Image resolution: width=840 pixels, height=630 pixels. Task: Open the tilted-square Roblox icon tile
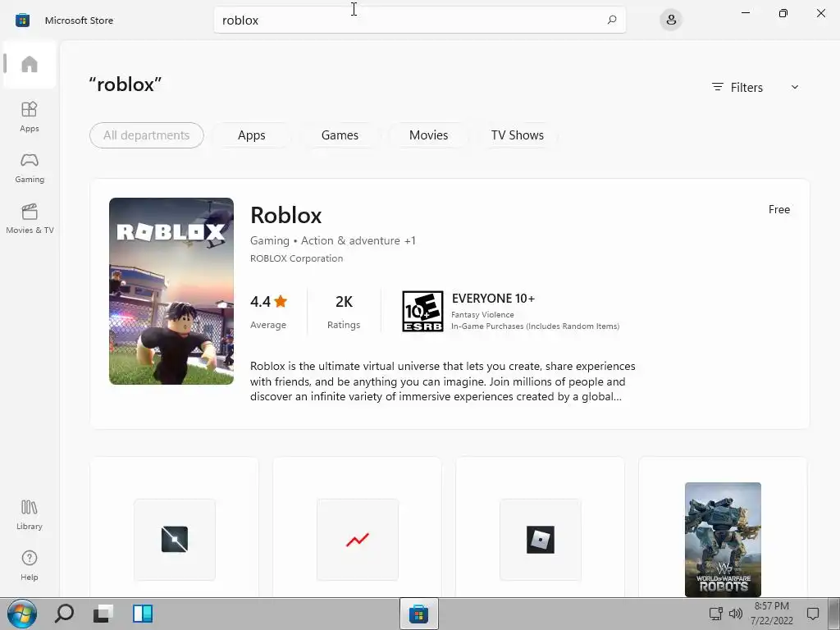(x=541, y=539)
